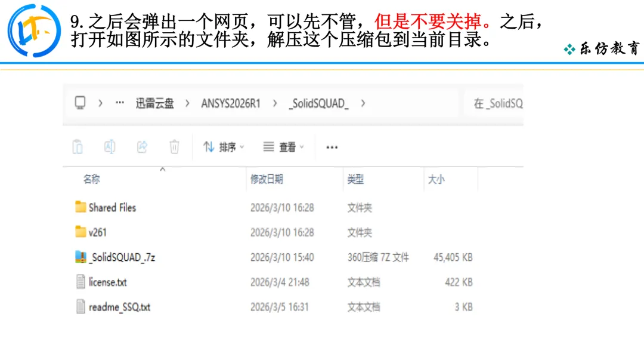644x363 pixels.
Task: Click the size 45,405 KB
Action: [453, 257]
